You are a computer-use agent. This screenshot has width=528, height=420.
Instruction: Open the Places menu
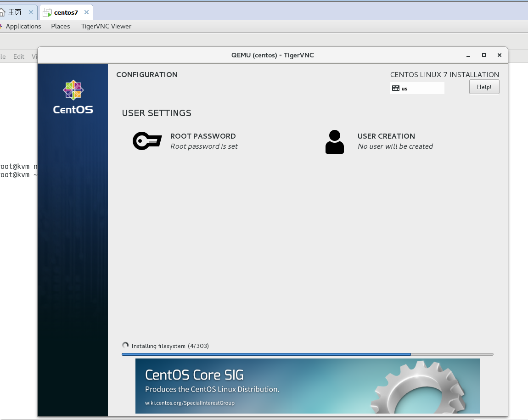(x=61, y=26)
